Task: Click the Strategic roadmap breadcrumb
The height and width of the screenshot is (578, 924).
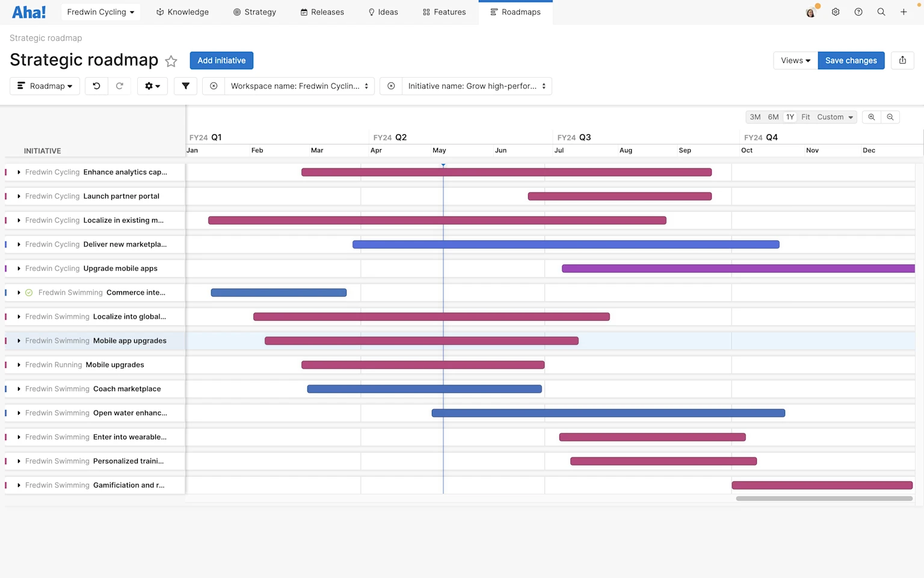Action: [46, 38]
